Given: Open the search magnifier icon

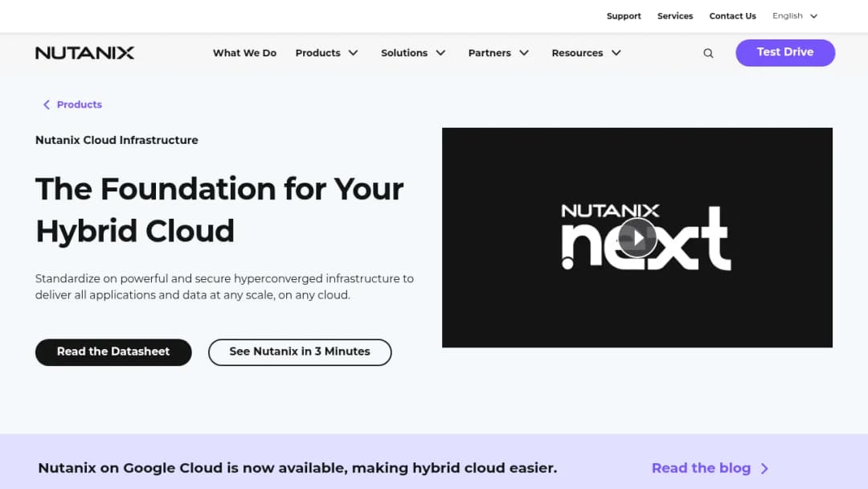Looking at the screenshot, I should (x=708, y=53).
